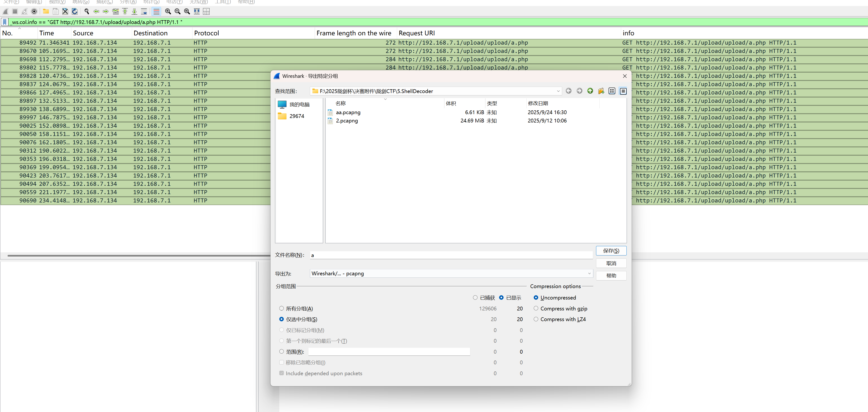The image size is (868, 412).
Task: Open the 统计(S) menu
Action: 151,2
